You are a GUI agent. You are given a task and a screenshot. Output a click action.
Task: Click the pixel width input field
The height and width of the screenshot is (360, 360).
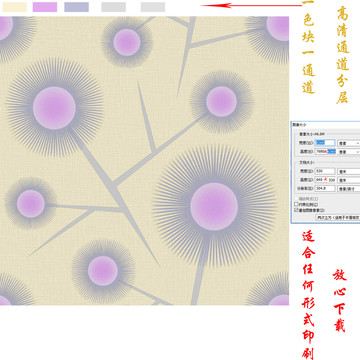[x=325, y=143]
